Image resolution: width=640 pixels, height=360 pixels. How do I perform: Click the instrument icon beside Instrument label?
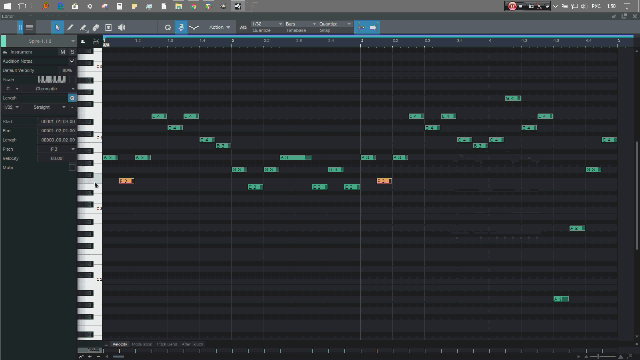(5, 52)
